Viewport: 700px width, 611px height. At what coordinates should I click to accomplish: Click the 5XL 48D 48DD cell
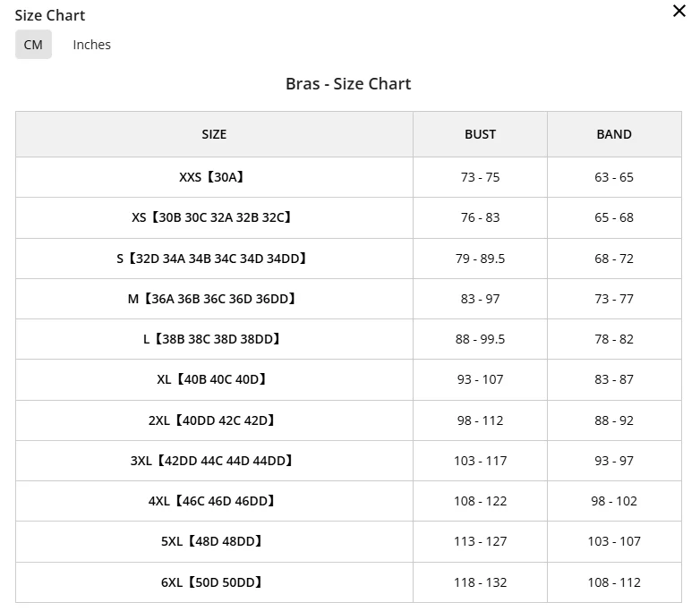(x=214, y=541)
